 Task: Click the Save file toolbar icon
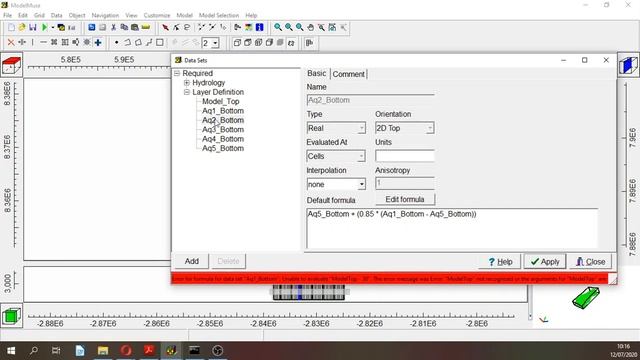tap(33, 27)
